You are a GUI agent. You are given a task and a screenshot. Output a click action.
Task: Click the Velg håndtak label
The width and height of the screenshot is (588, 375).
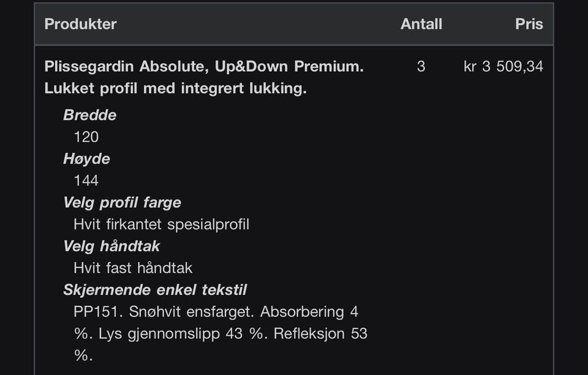pos(111,246)
